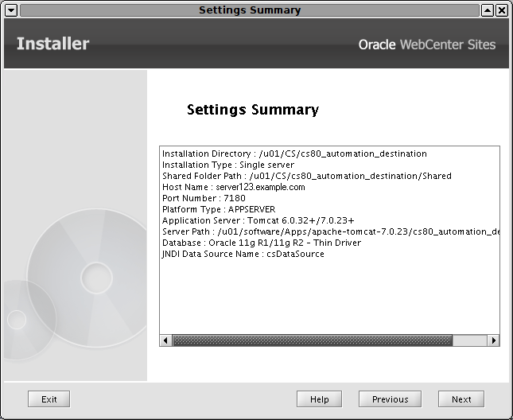This screenshot has width=513, height=420.
Task: Proceed with the Next button
Action: click(x=461, y=399)
